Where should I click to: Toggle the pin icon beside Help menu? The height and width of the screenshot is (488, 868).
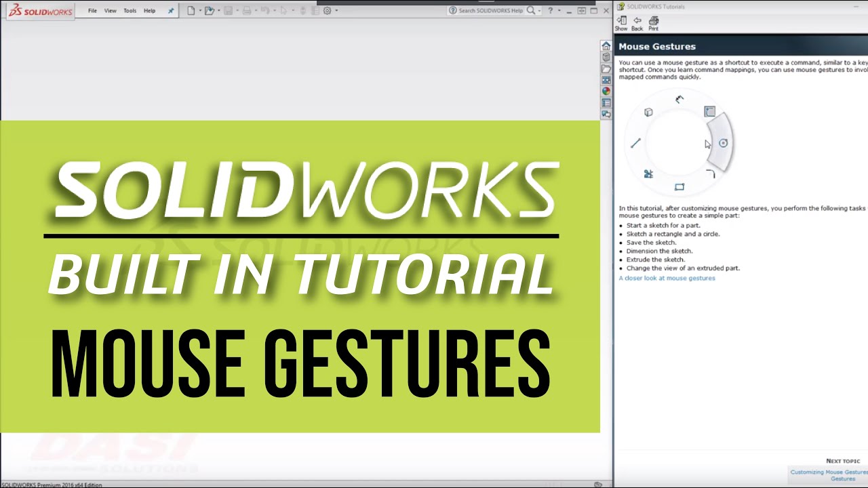[x=171, y=11]
